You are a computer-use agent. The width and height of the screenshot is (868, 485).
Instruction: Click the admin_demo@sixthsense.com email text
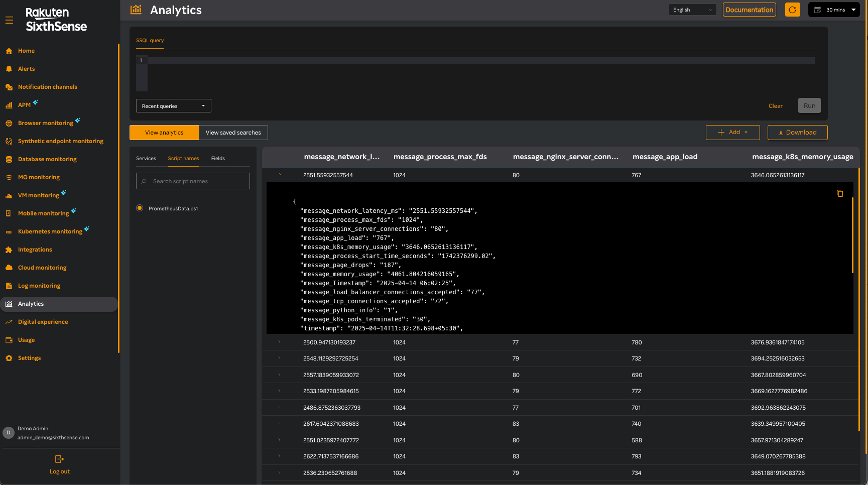tap(53, 437)
